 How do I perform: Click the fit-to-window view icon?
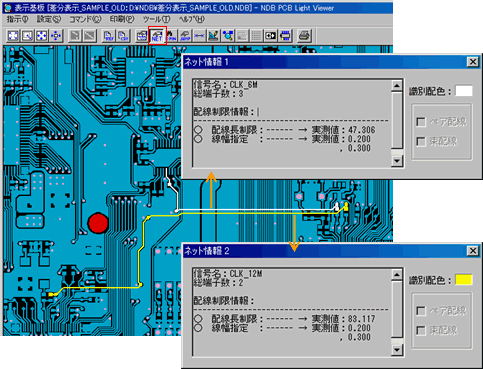pyautogui.click(x=13, y=35)
